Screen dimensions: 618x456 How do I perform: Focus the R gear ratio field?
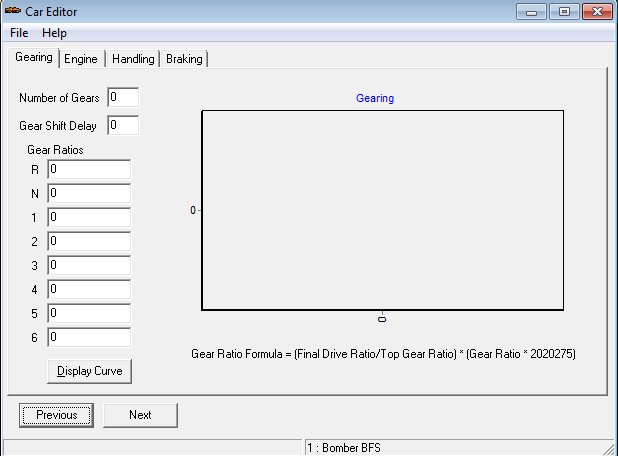coord(89,169)
